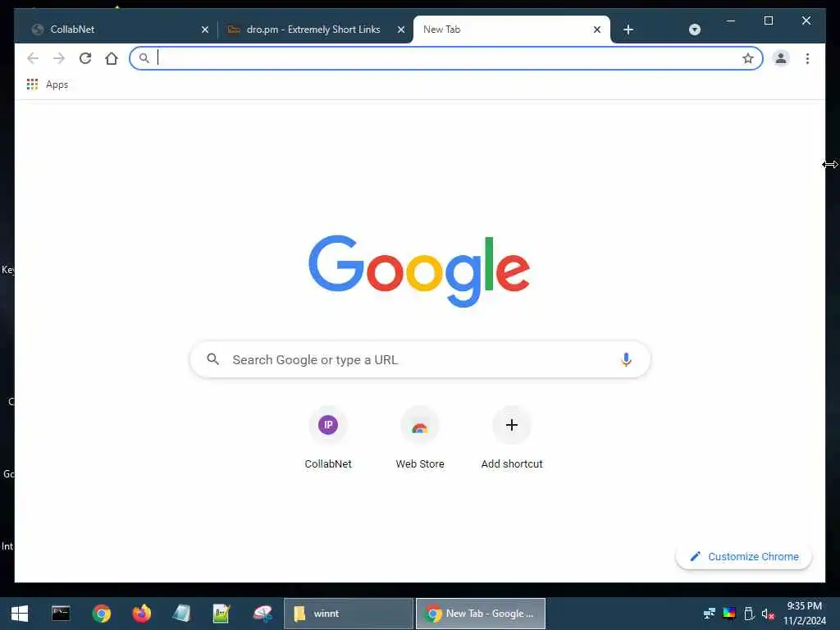Open network icon in system tray

tap(709, 614)
